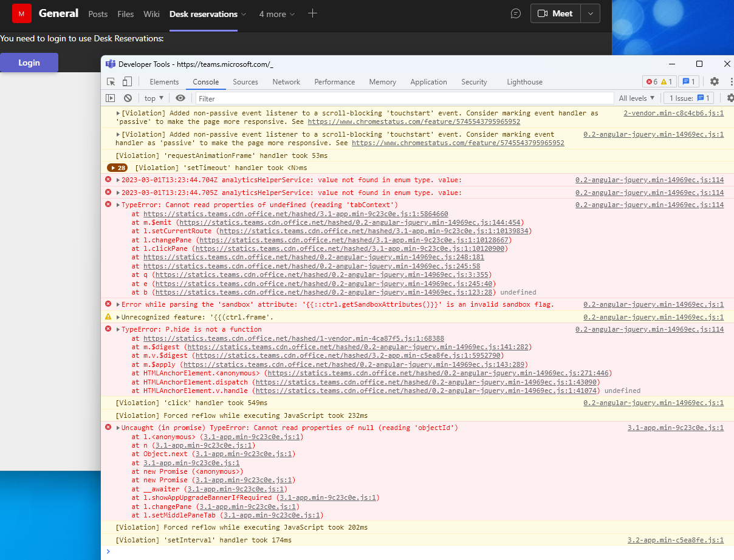The height and width of the screenshot is (560, 734).
Task: Toggle device toolbar icon in DevTools
Action: tap(127, 82)
